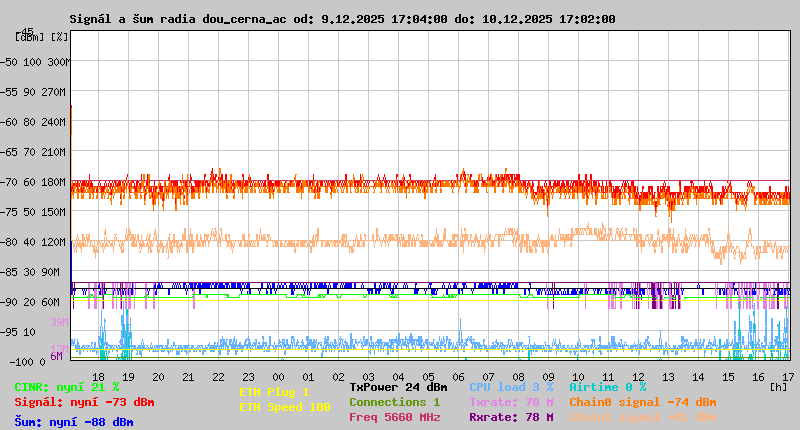Click the purple '6M' rate axis label
This screenshot has width=800, height=430.
click(x=56, y=356)
